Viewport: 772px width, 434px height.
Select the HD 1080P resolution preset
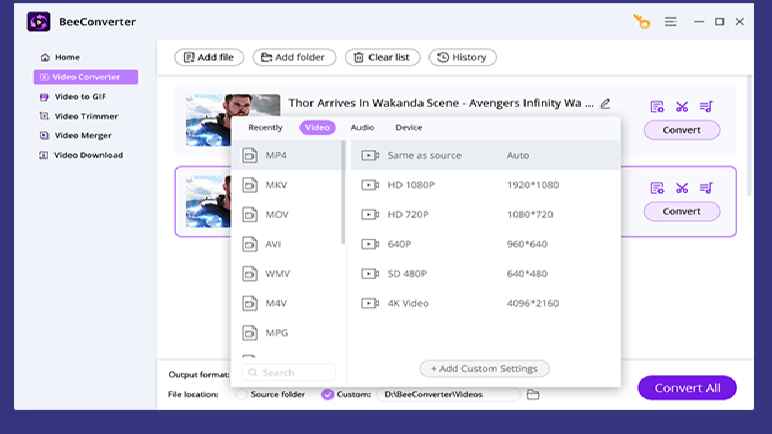(412, 185)
